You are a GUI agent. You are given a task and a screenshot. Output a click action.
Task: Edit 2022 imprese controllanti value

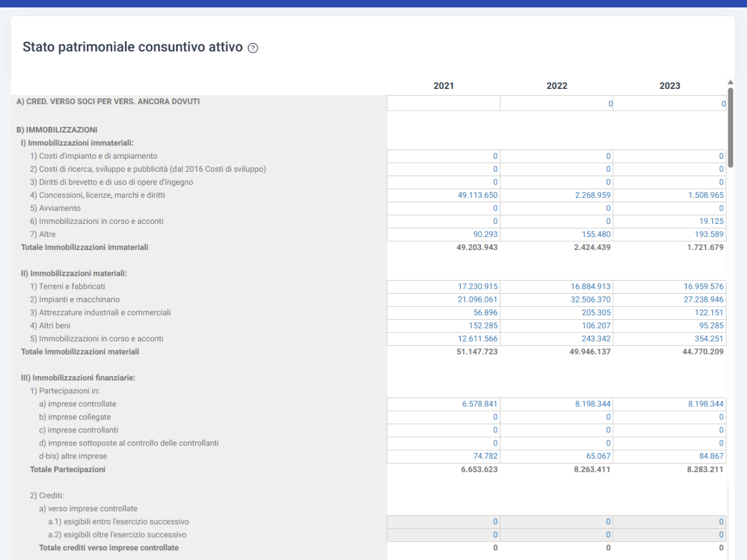tap(557, 431)
